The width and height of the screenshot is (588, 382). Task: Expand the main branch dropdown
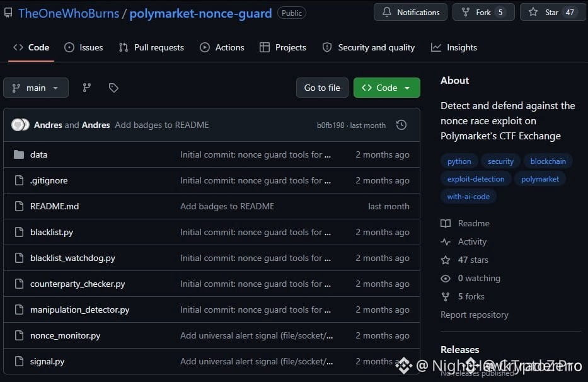tap(36, 88)
